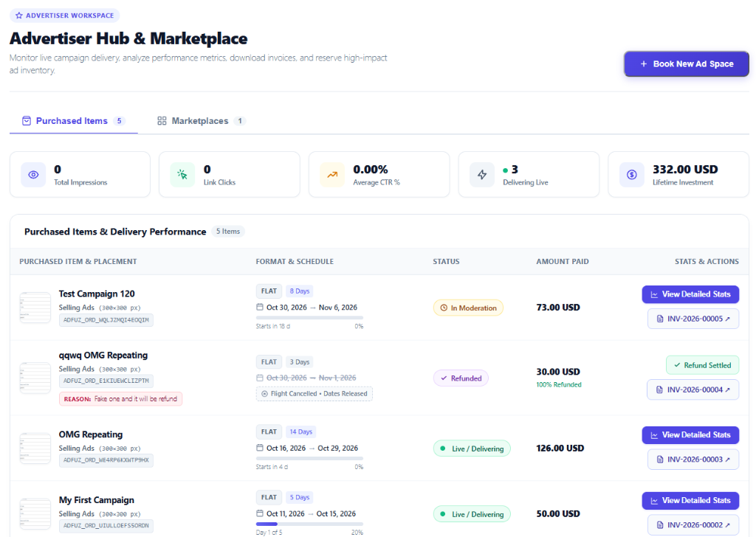Click the calendar icon beside Oct 30 – Nov 6, 2026
Image resolution: width=756 pixels, height=537 pixels.
pyautogui.click(x=259, y=307)
